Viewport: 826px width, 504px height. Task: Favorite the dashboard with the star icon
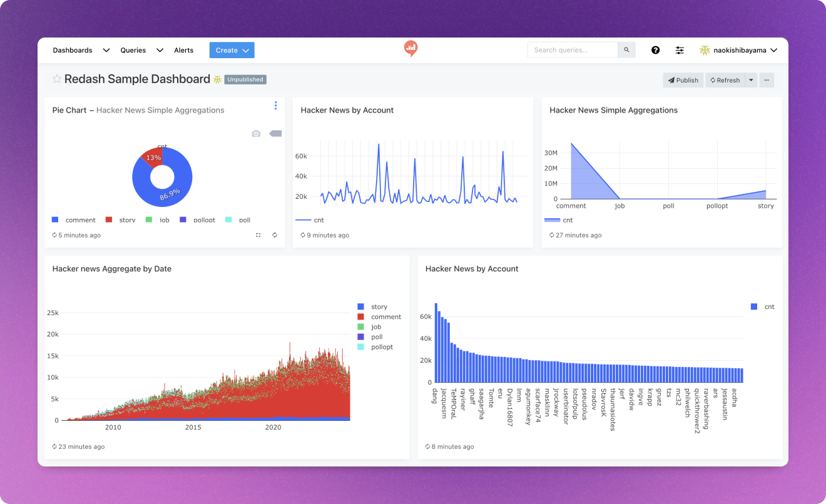[57, 79]
